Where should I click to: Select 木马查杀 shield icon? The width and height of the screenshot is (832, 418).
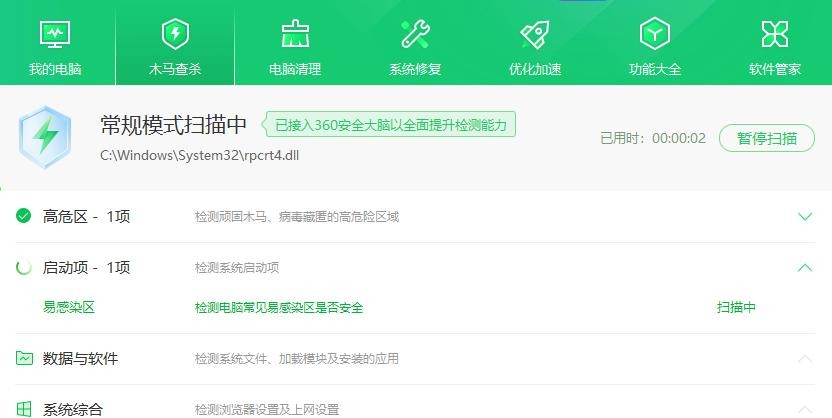point(175,34)
